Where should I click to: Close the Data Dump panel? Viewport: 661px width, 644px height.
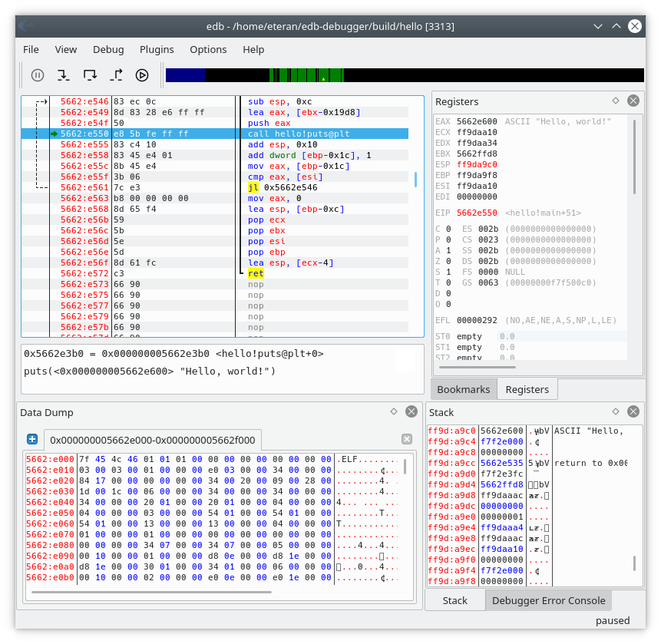point(411,411)
